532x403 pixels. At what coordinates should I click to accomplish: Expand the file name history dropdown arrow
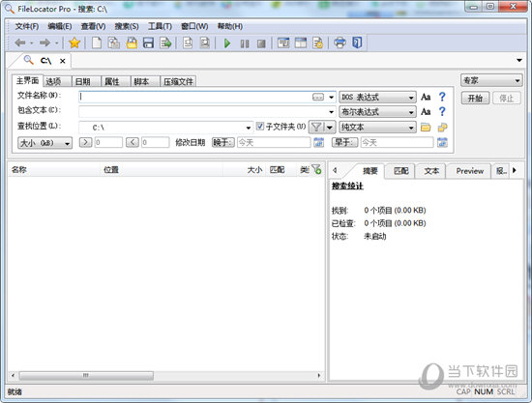click(331, 98)
